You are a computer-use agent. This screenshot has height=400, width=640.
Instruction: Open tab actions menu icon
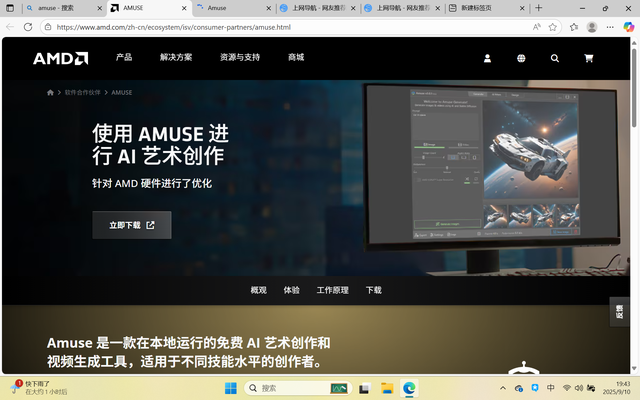10,8
